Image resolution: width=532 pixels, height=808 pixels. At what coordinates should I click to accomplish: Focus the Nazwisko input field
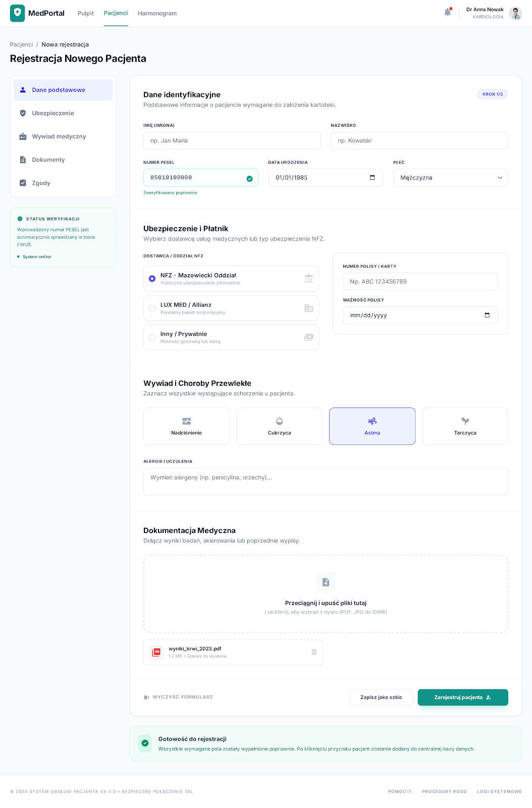click(419, 141)
